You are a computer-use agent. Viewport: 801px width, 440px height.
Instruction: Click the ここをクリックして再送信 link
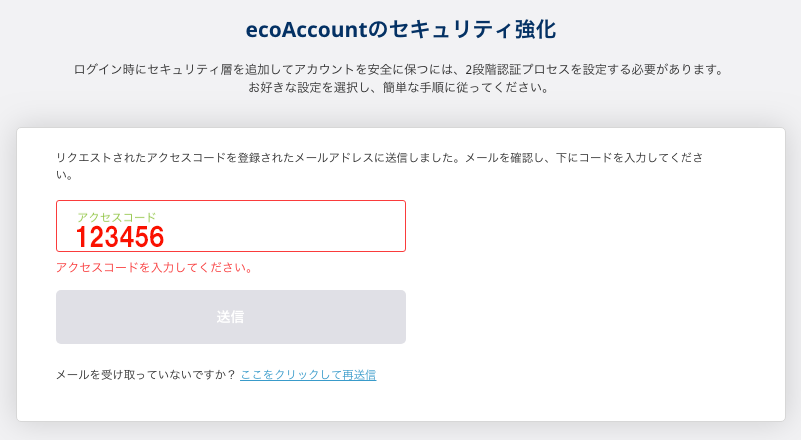[308, 375]
